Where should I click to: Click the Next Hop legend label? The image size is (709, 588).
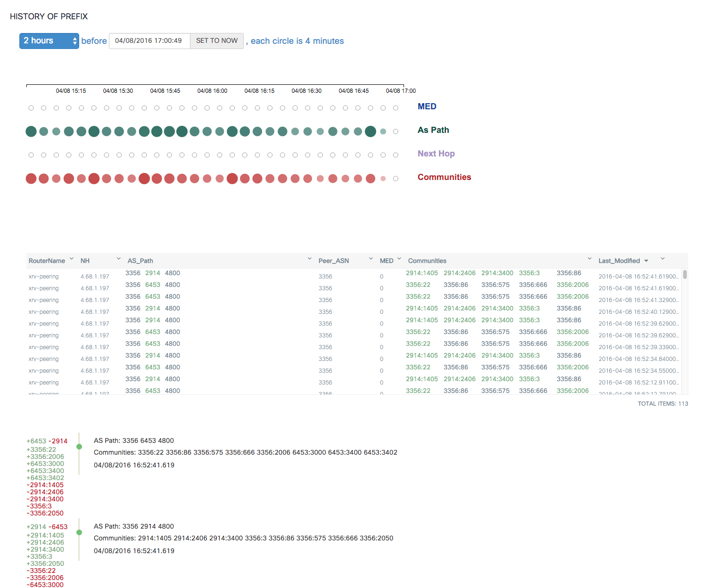[x=436, y=154]
